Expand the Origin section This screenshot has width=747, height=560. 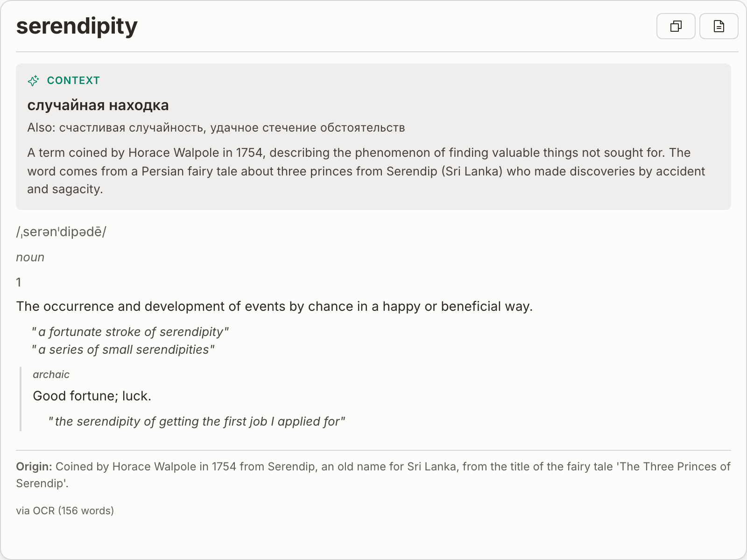pyautogui.click(x=33, y=466)
